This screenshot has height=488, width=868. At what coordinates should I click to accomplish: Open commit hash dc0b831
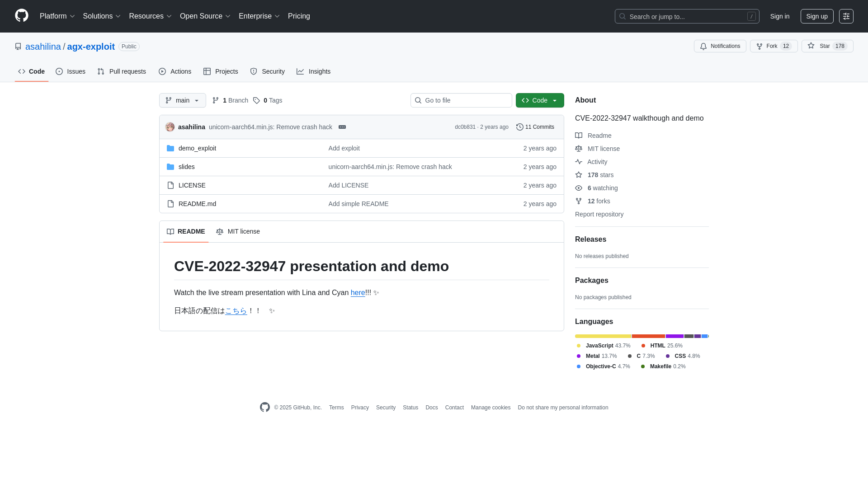[465, 127]
